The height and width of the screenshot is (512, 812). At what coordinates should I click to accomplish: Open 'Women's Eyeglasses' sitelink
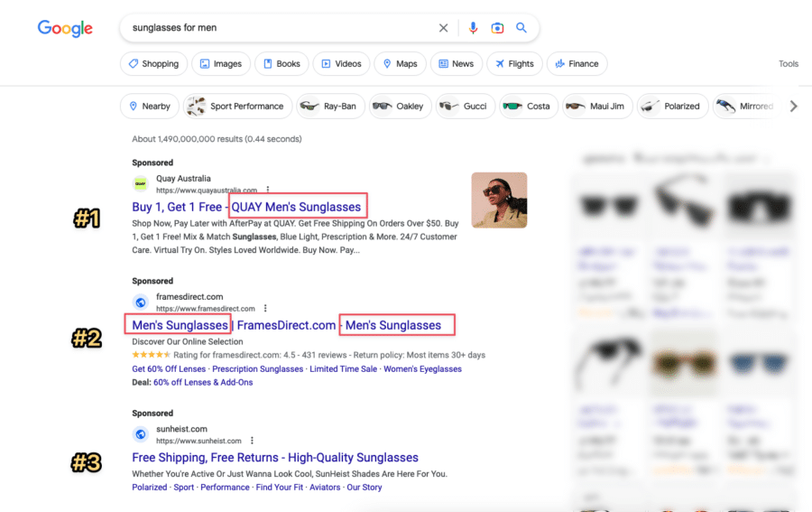422,369
